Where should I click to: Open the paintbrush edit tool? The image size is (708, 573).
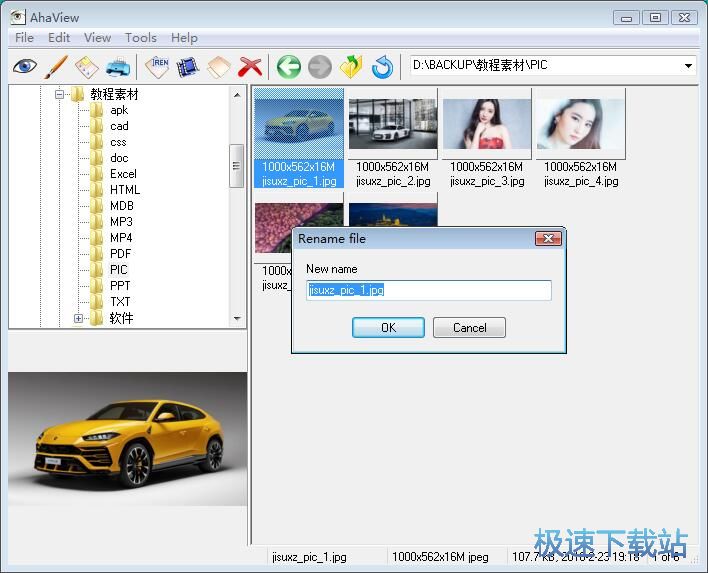pos(55,67)
